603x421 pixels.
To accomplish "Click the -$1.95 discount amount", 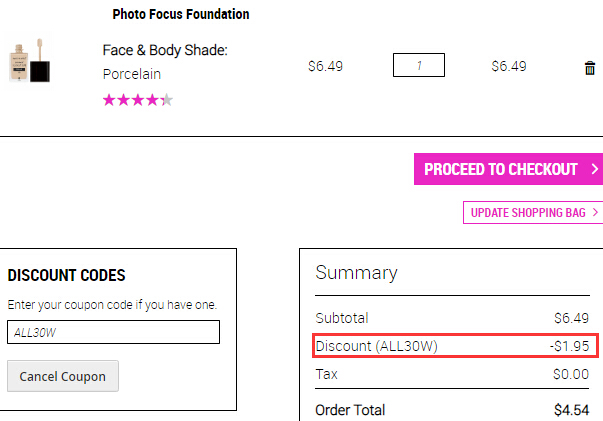I will (569, 346).
